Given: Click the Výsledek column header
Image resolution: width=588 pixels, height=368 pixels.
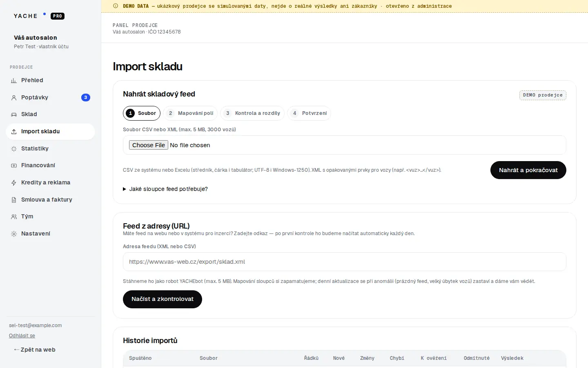Looking at the screenshot, I should (512, 358).
